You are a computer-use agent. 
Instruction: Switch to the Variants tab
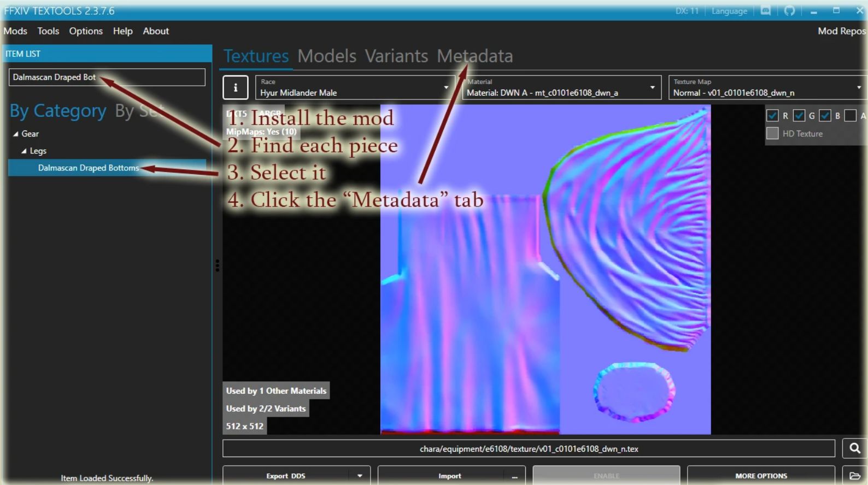[x=396, y=56]
